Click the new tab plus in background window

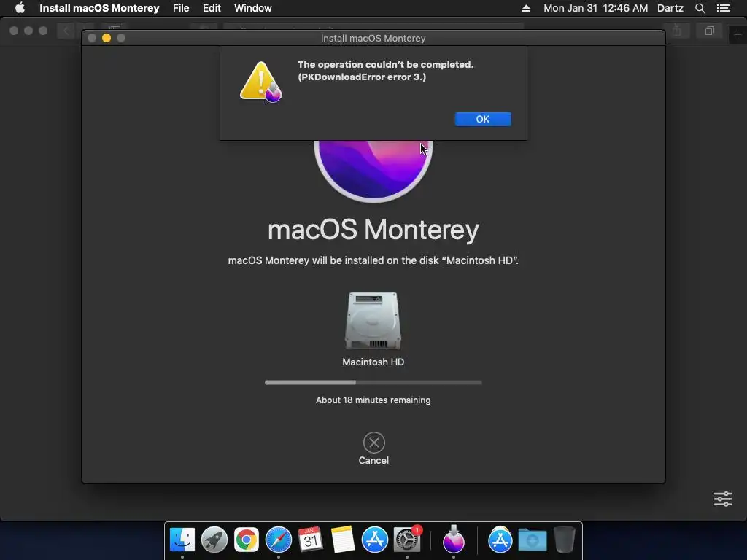point(738,34)
